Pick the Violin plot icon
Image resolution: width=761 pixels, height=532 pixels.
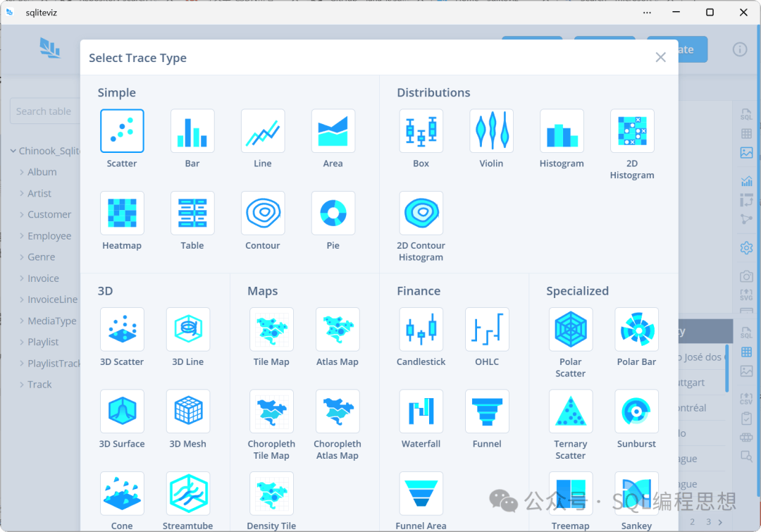point(491,131)
